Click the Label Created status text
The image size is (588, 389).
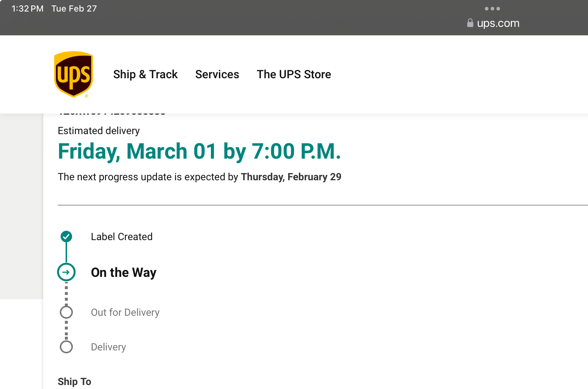[122, 237]
